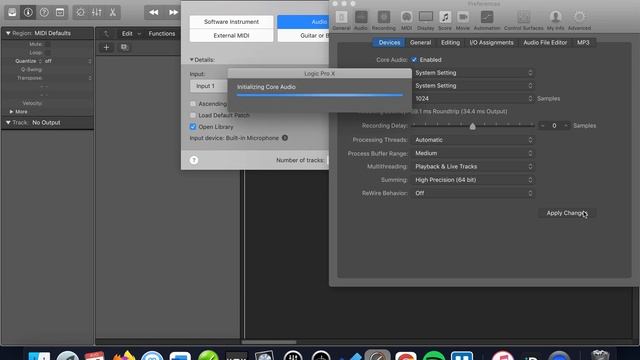Screen dimensions: 640x360
Task: Click the Apply Changes button
Action: pos(567,213)
